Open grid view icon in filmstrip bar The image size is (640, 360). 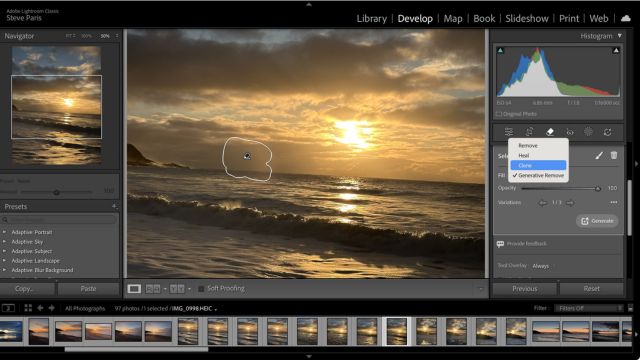pos(28,308)
